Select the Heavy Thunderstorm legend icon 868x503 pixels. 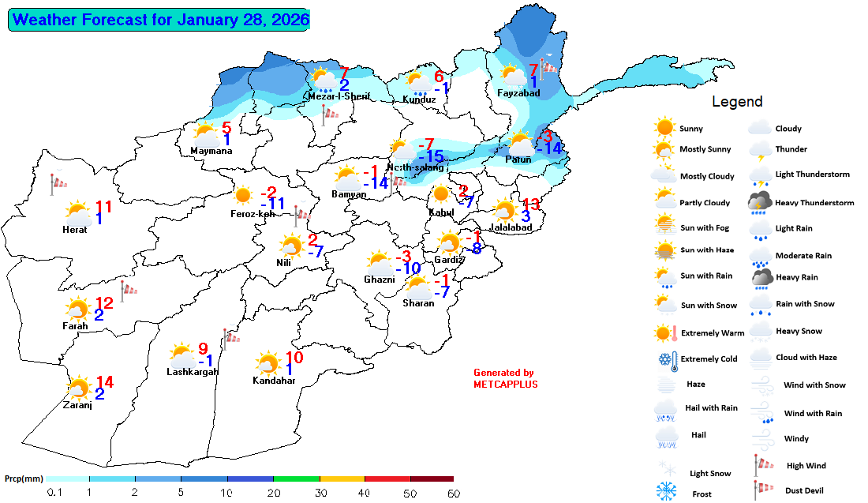pyautogui.click(x=760, y=203)
